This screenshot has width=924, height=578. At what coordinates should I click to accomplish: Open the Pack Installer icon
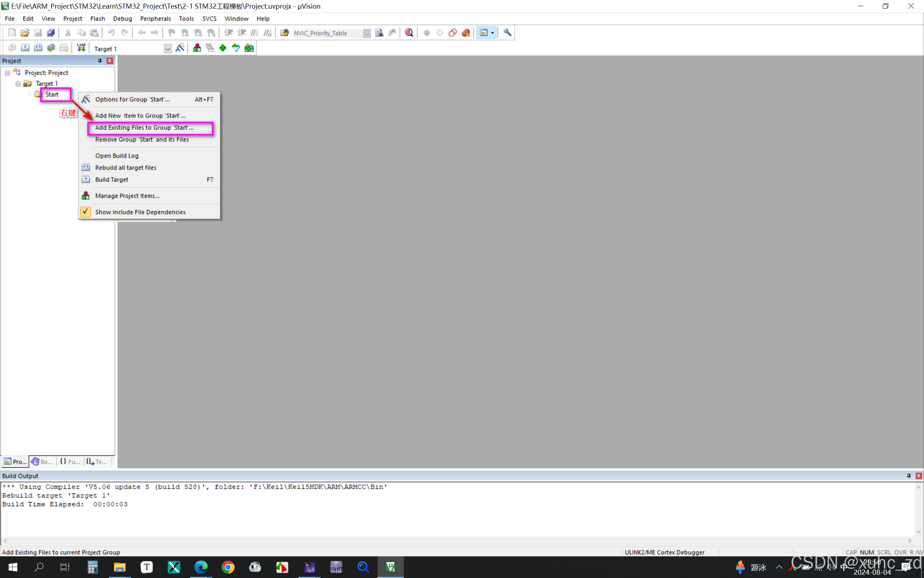(249, 48)
